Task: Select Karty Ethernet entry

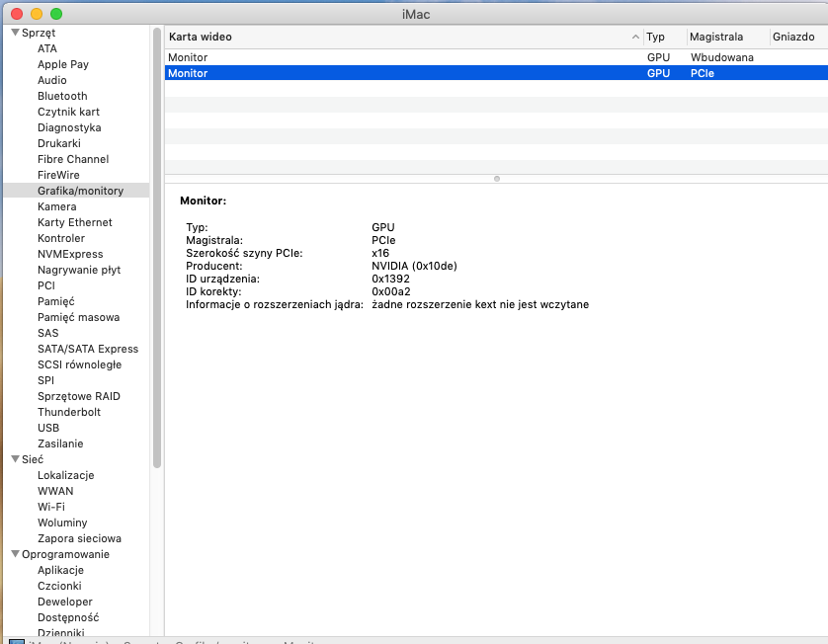Action: pos(74,223)
